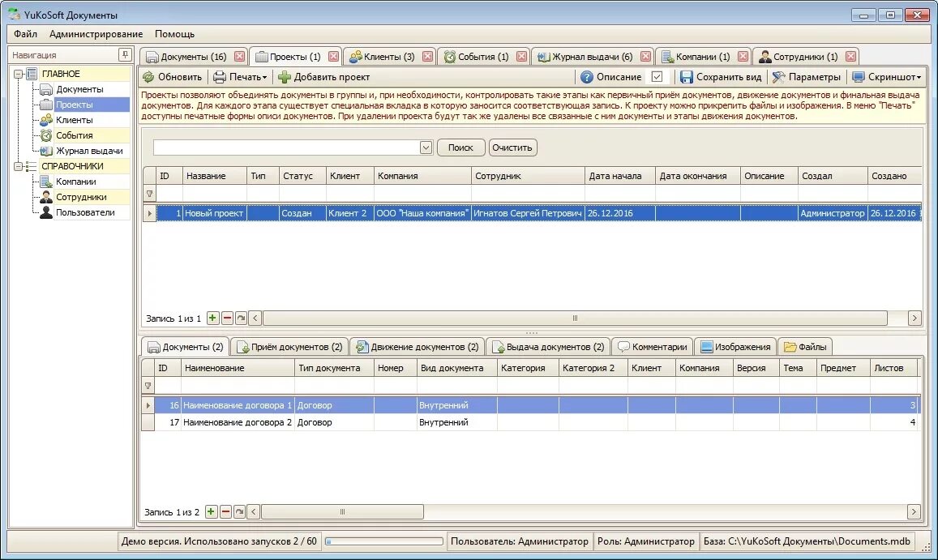938x560 pixels.
Task: Delete record with red minus in projects grid
Action: click(x=227, y=318)
